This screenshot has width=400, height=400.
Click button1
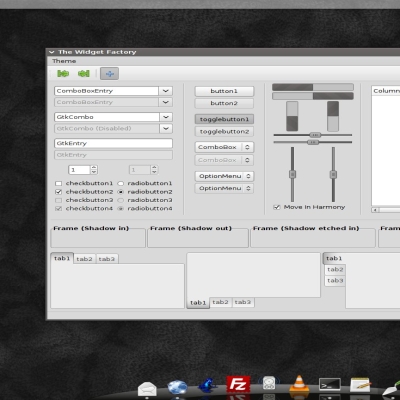pyautogui.click(x=224, y=91)
